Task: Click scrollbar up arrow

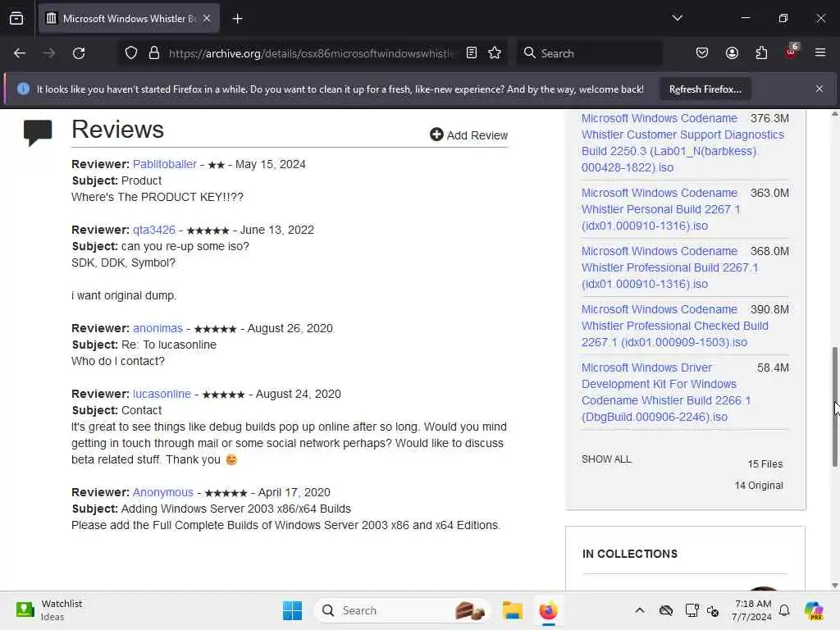Action: coord(834,114)
